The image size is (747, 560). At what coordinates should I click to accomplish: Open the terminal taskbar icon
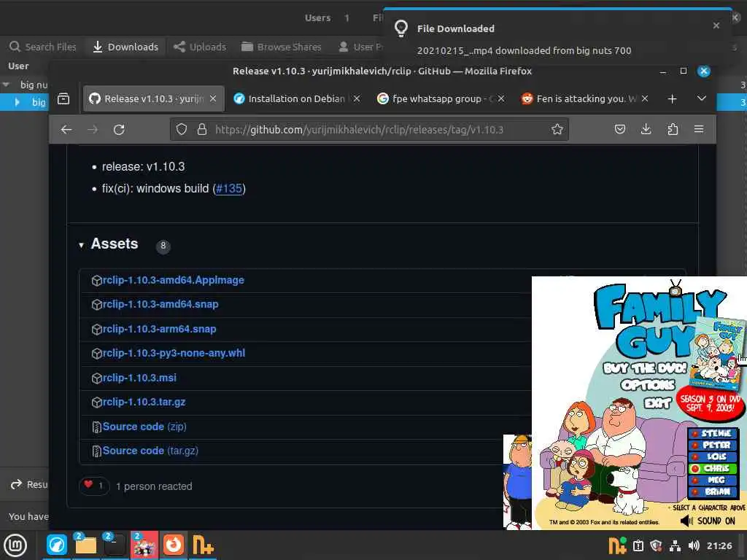(x=115, y=545)
